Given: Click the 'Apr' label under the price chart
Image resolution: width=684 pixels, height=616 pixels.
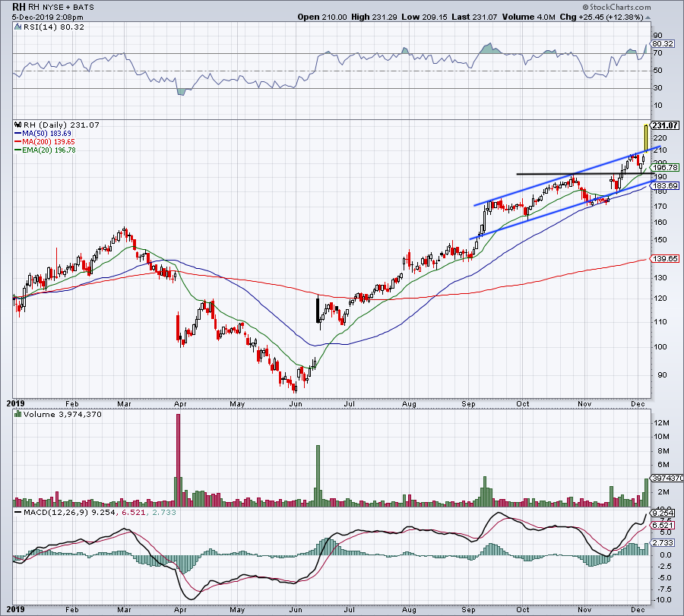Looking at the screenshot, I should 180,404.
